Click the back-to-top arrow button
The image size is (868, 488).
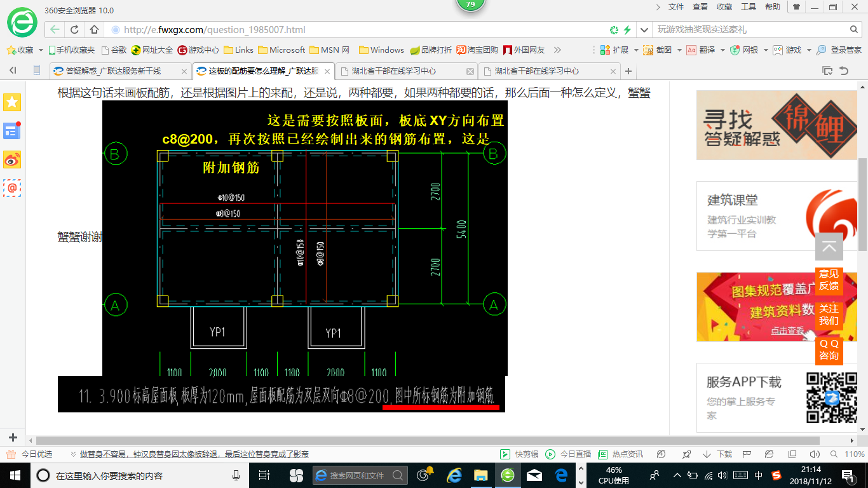point(829,247)
